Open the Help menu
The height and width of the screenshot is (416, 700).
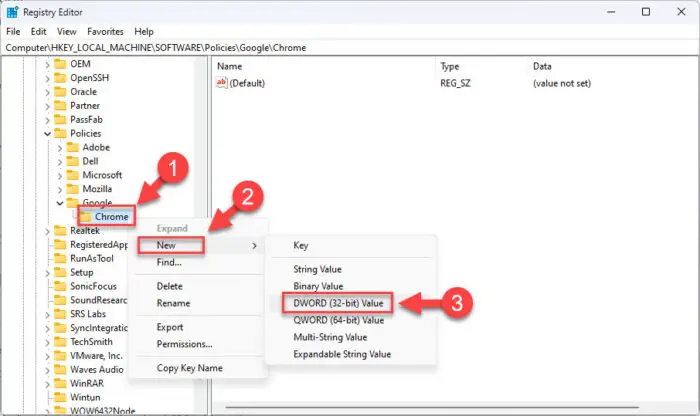[144, 32]
